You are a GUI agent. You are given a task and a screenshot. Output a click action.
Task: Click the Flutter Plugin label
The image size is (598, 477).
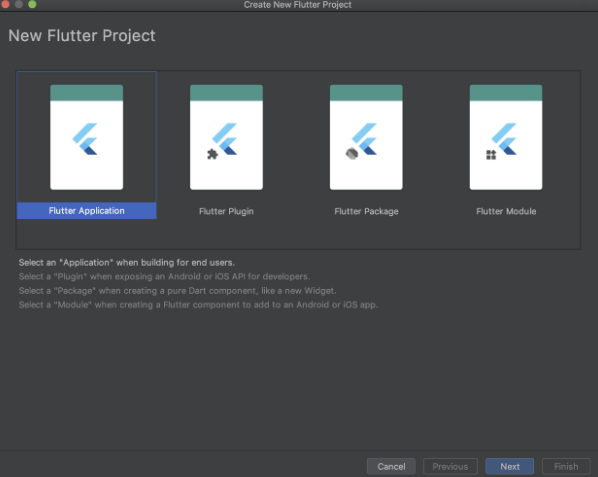click(x=226, y=211)
